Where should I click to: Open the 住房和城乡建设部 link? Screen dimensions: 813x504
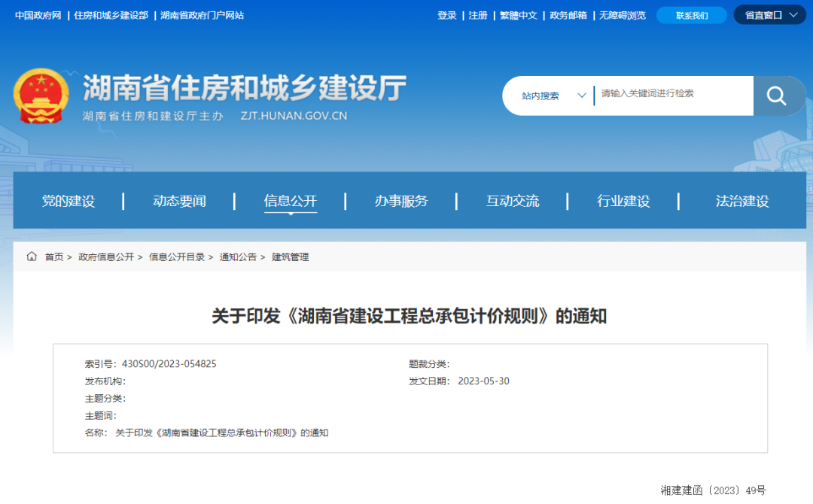pyautogui.click(x=111, y=15)
